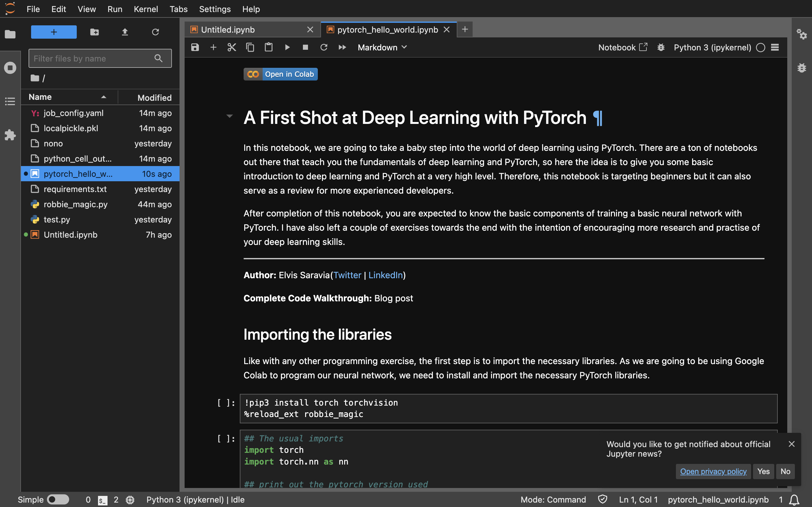The image size is (812, 507).
Task: Click Yes on the Jupyter news notification
Action: pyautogui.click(x=763, y=471)
